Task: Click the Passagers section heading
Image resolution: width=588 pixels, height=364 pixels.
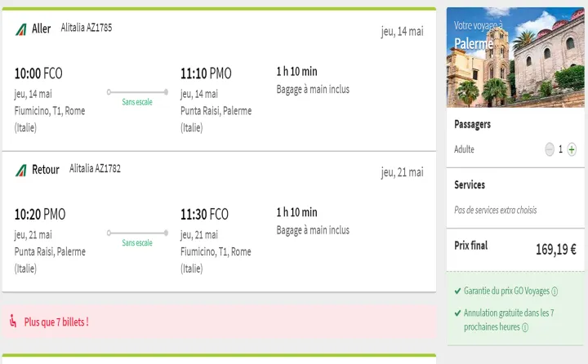Action: 472,124
